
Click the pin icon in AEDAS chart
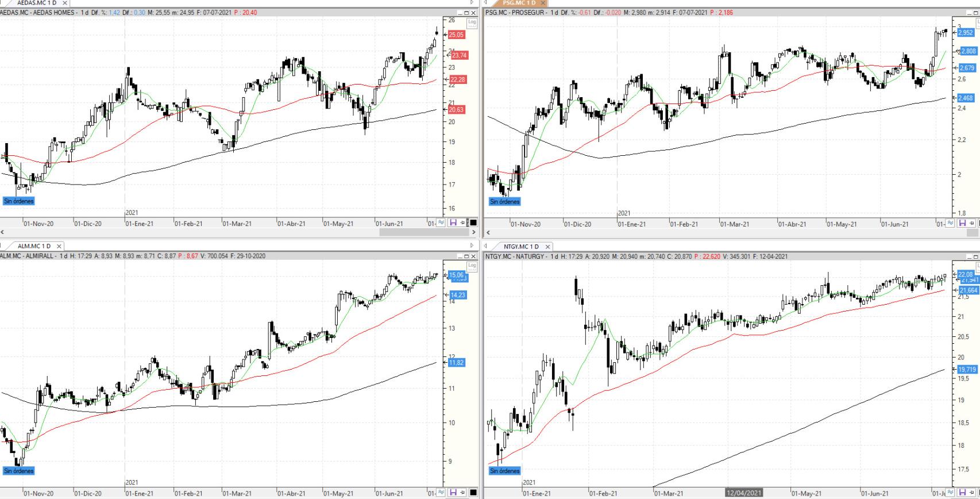[463, 223]
